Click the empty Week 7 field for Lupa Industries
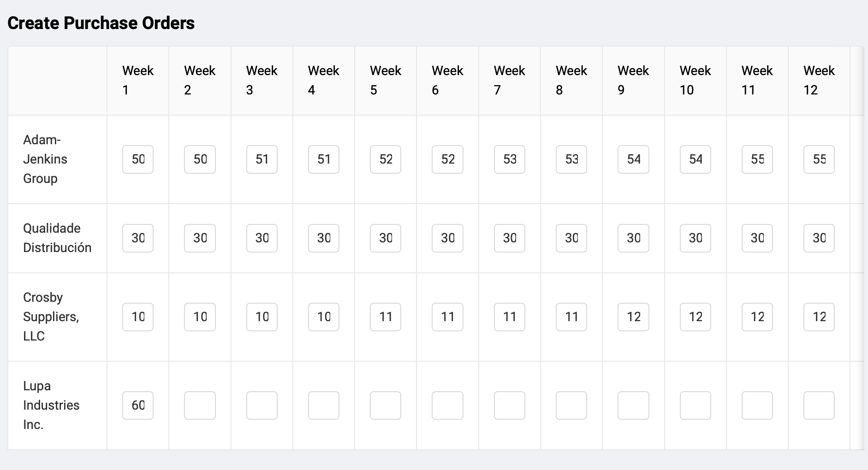The width and height of the screenshot is (868, 470). [x=509, y=405]
